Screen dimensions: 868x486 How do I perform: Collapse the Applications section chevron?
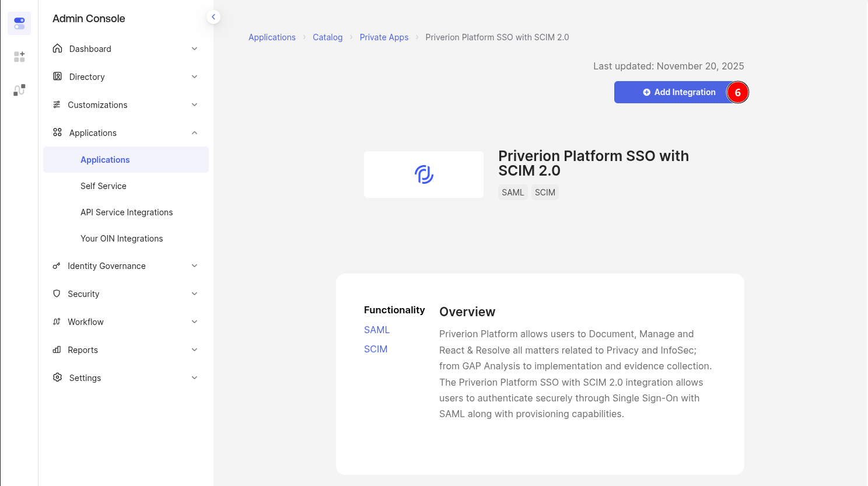click(194, 133)
